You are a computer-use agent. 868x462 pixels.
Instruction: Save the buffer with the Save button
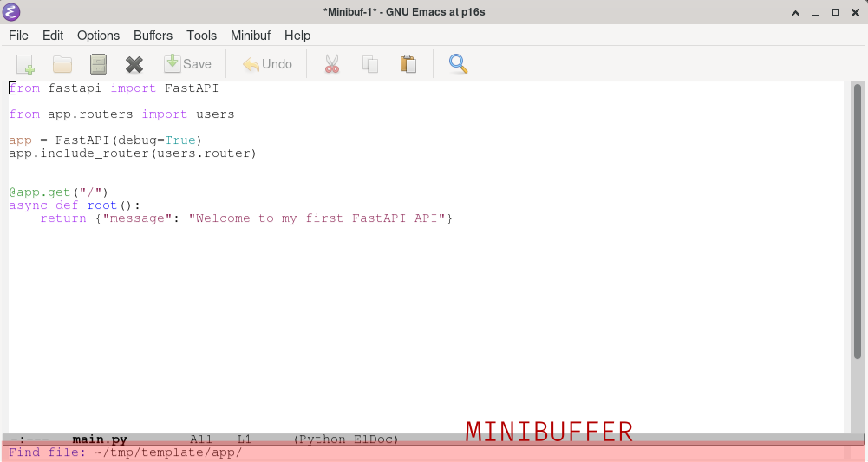(x=187, y=64)
